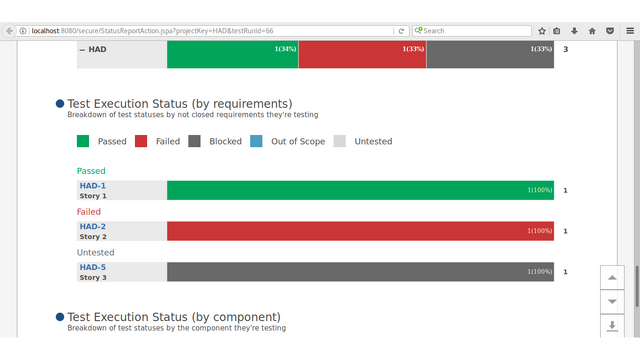Click the green HAD-1 100% bar
The image size is (640, 360).
[360, 190]
